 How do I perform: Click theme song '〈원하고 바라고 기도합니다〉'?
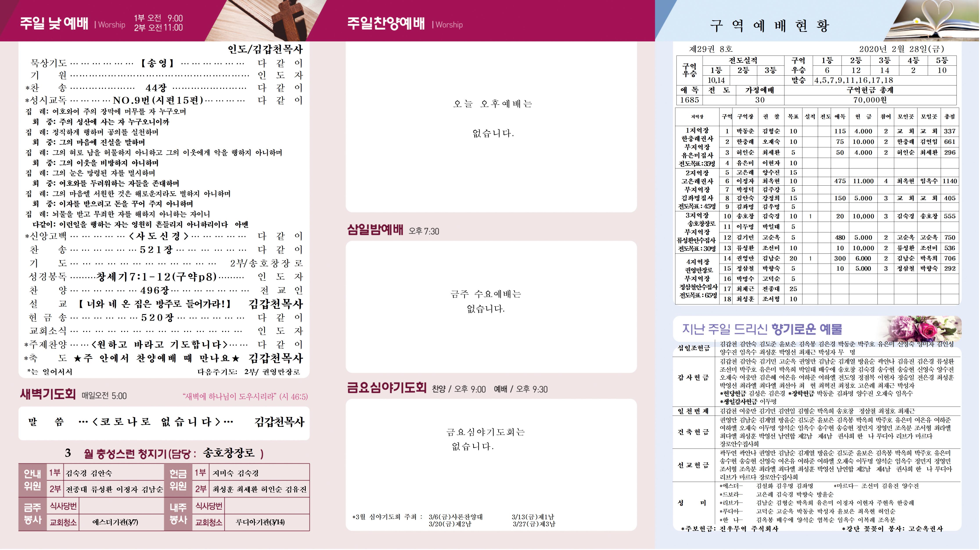click(159, 345)
